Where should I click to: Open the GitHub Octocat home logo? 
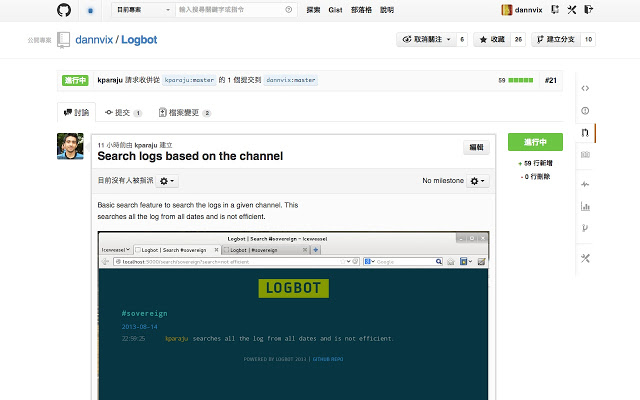[x=64, y=10]
